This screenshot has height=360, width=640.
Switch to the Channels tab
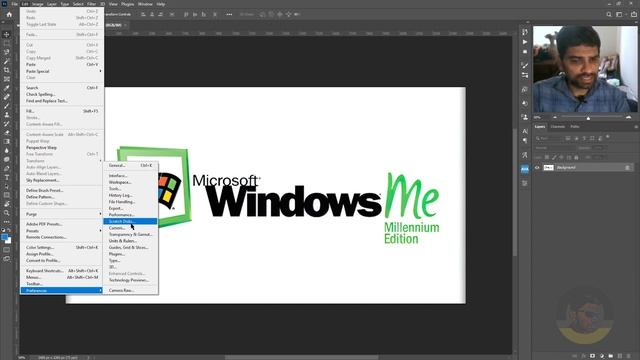click(x=558, y=127)
